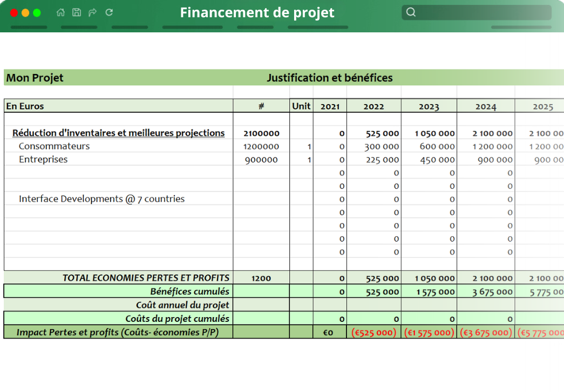
Task: Open 'Réduction d'inventaires et meilleures projections' underlined heading
Action: point(118,133)
